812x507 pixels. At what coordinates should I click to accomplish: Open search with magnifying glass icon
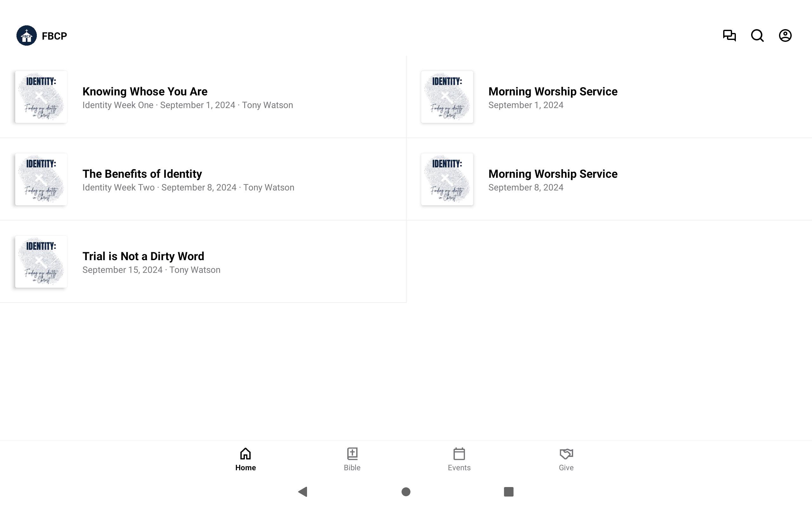757,35
